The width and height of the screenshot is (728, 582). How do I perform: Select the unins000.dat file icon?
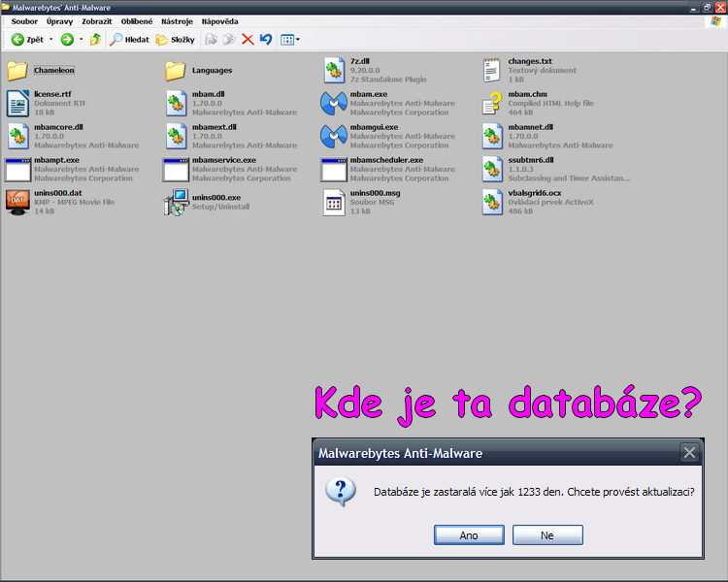(17, 203)
